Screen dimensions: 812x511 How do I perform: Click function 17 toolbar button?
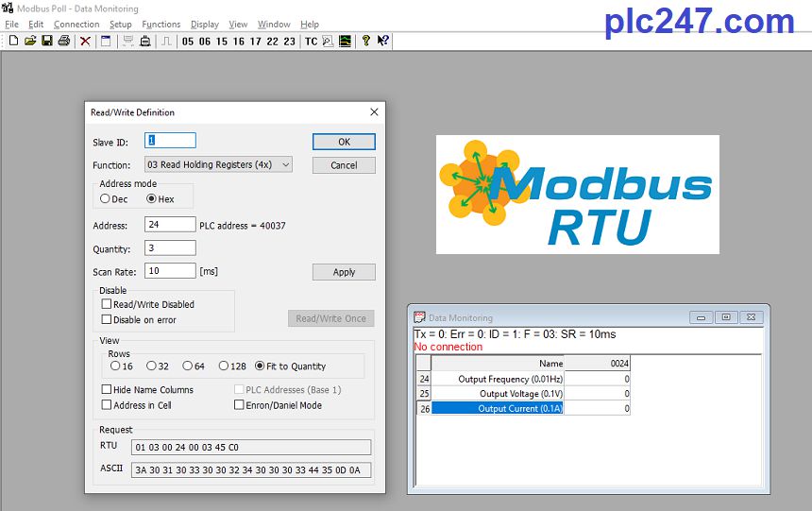tap(256, 42)
